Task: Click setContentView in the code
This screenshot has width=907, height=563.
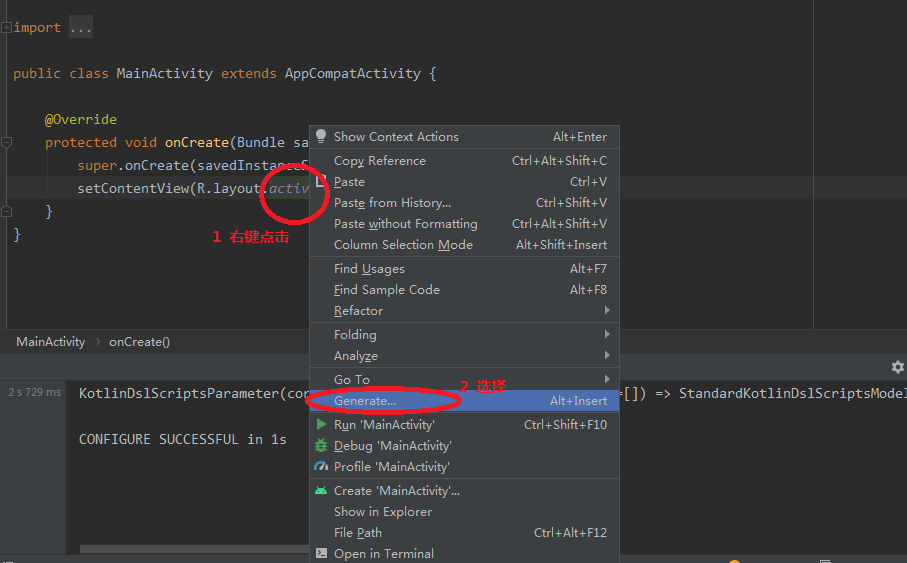Action: (133, 188)
